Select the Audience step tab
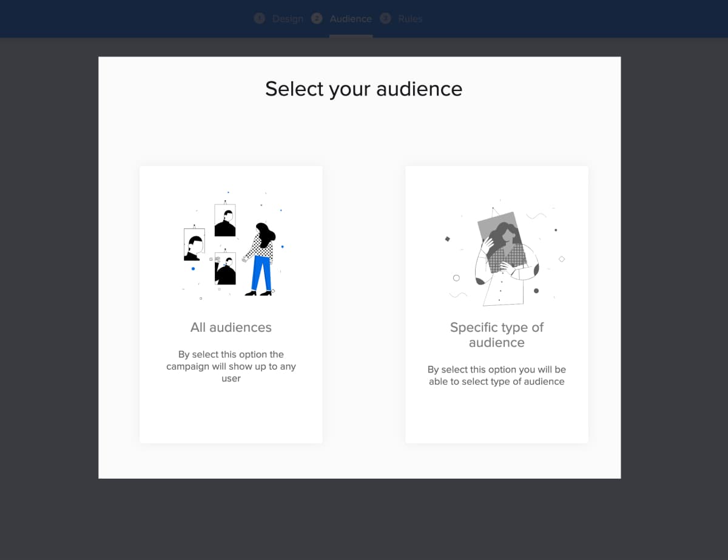The image size is (728, 560). pos(351,19)
